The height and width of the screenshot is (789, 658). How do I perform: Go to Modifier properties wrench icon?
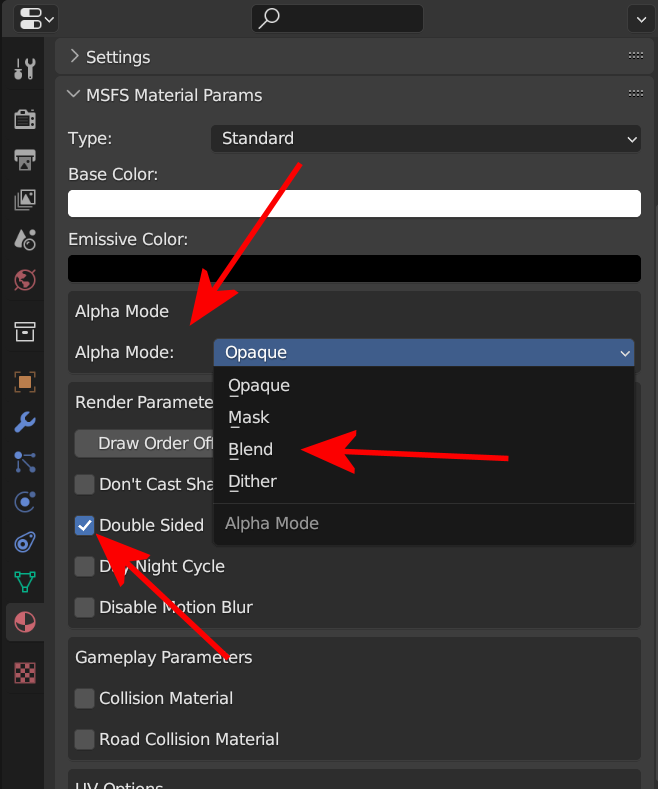(x=25, y=421)
